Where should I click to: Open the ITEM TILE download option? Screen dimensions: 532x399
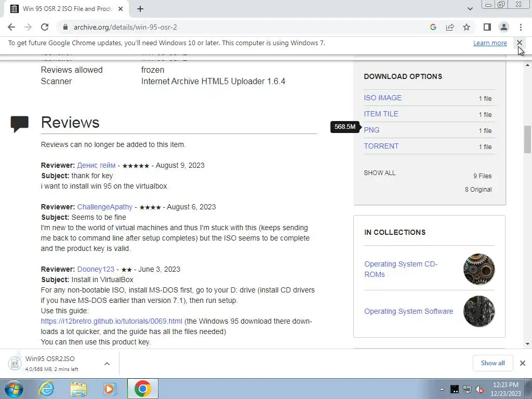coord(381,114)
